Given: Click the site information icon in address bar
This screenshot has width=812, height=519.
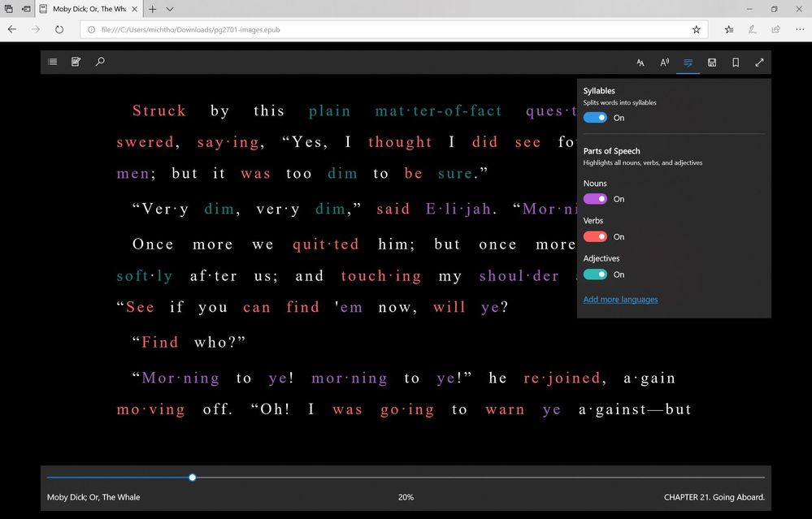Looking at the screenshot, I should [91, 29].
